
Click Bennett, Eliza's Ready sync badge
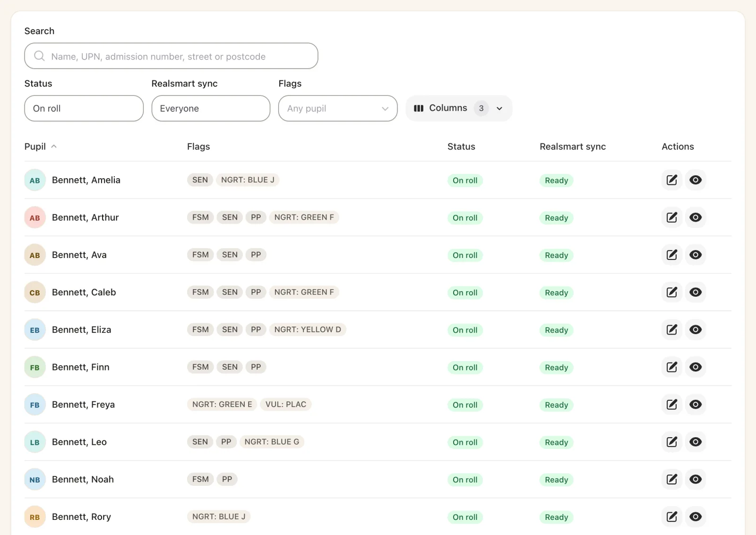[x=556, y=330]
